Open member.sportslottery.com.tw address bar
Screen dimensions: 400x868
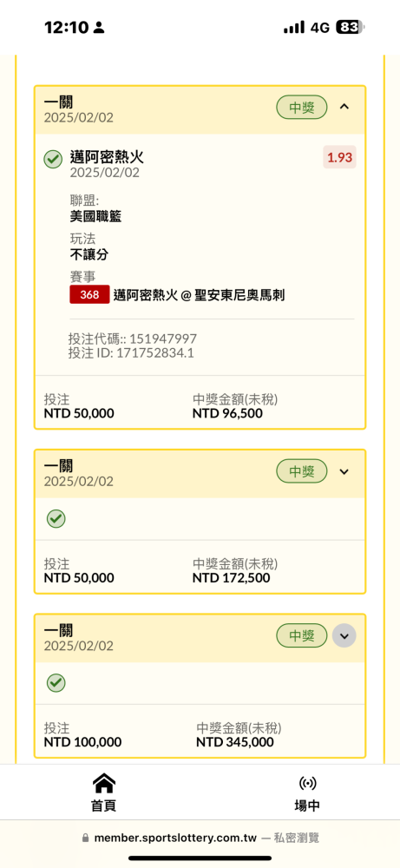tap(200, 838)
